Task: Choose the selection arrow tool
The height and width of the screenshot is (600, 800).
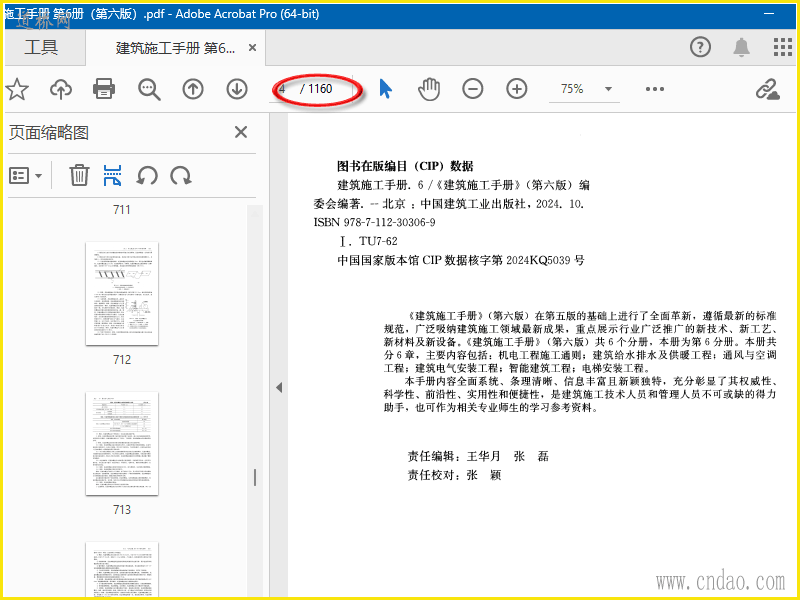Action: coord(386,89)
